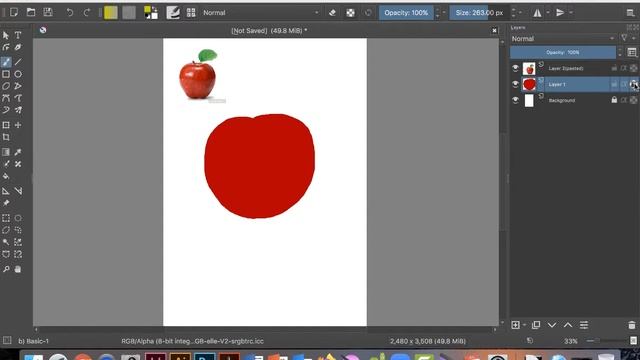Select the Bezier Curve tool

pyautogui.click(x=6, y=98)
